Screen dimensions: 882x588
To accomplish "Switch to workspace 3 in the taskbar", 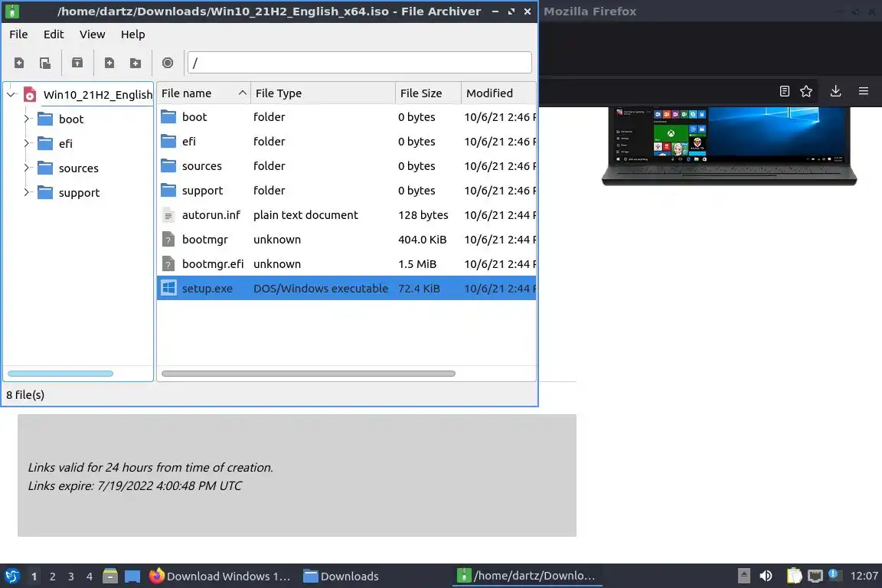I will [71, 577].
